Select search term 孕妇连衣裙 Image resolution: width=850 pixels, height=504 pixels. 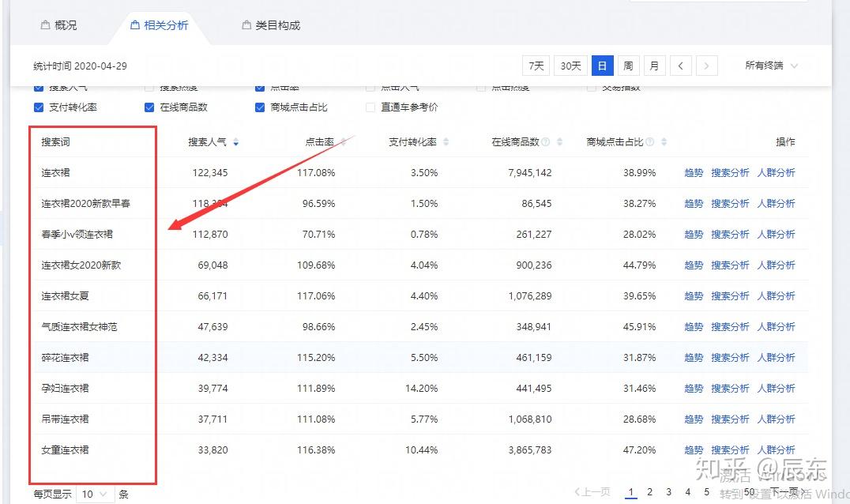click(x=65, y=389)
